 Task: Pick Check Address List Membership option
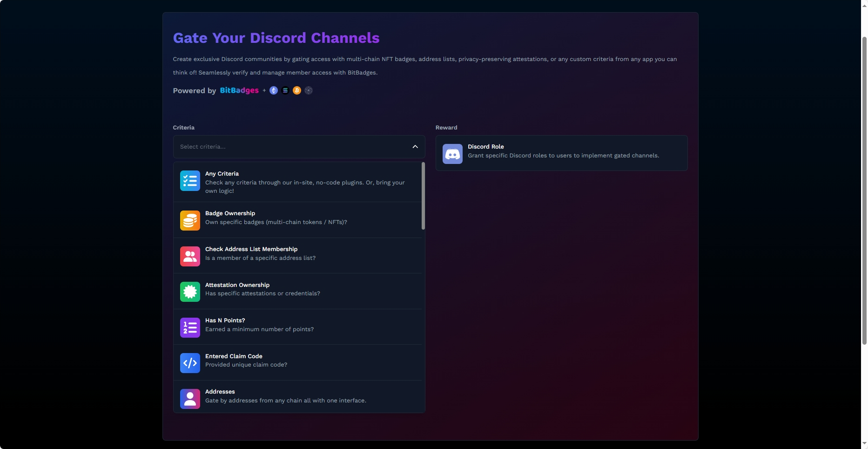[x=297, y=256]
